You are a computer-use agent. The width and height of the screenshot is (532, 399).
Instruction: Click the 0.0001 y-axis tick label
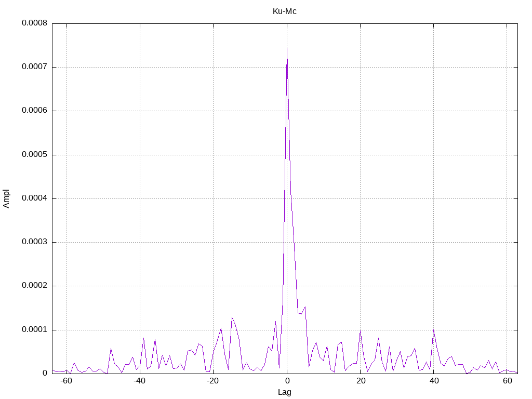[x=35, y=329]
